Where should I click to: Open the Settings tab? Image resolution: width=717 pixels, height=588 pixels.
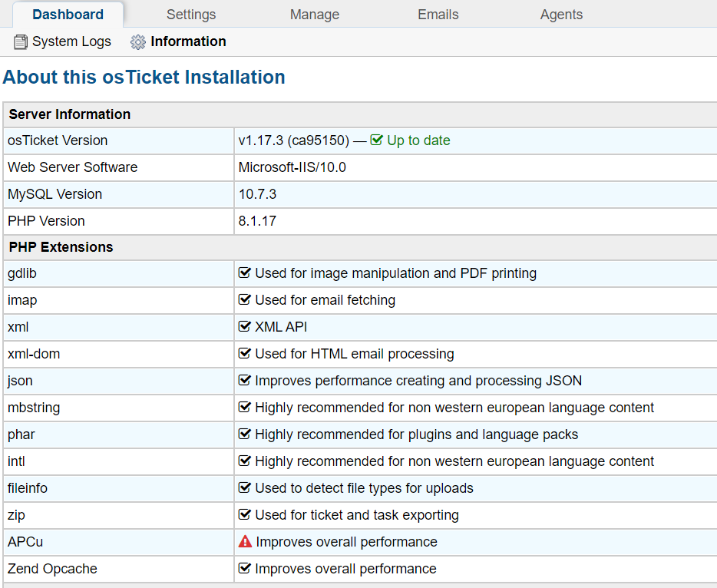191,15
